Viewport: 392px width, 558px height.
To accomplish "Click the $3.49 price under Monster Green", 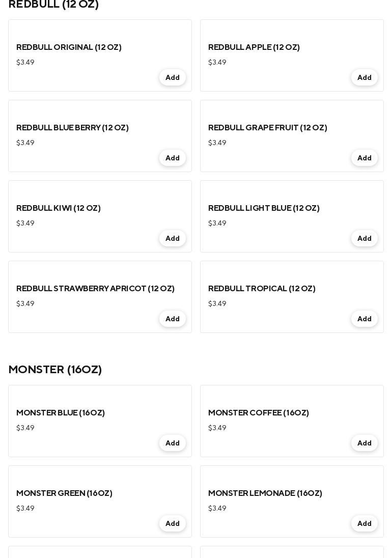I will coord(25,508).
